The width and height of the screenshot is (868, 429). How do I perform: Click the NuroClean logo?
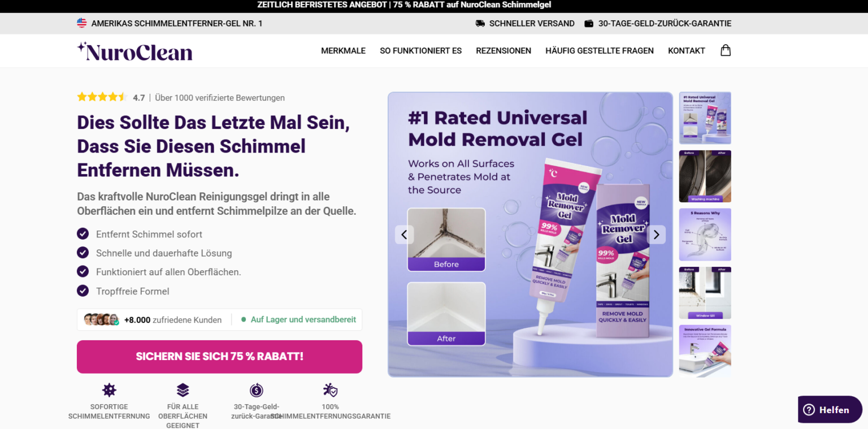point(134,51)
